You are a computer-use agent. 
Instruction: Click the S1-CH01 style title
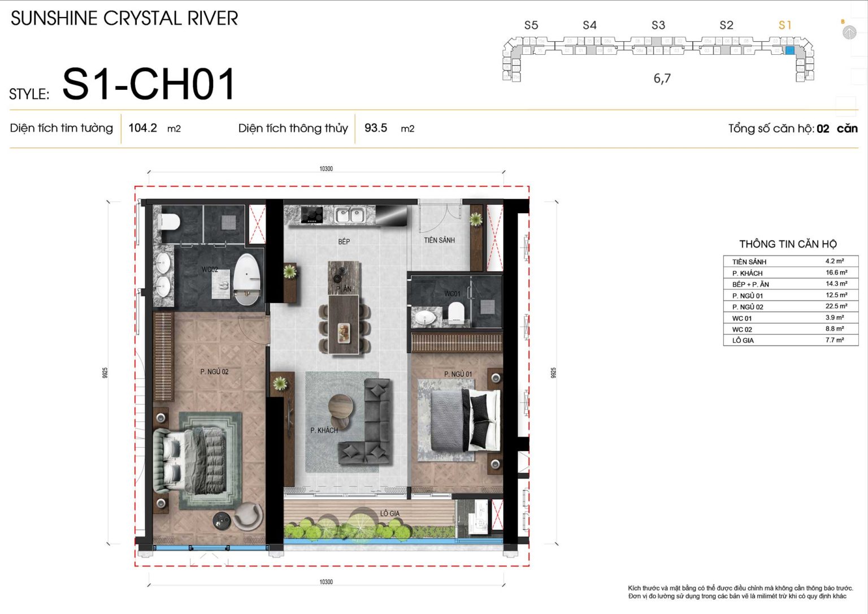[x=149, y=84]
